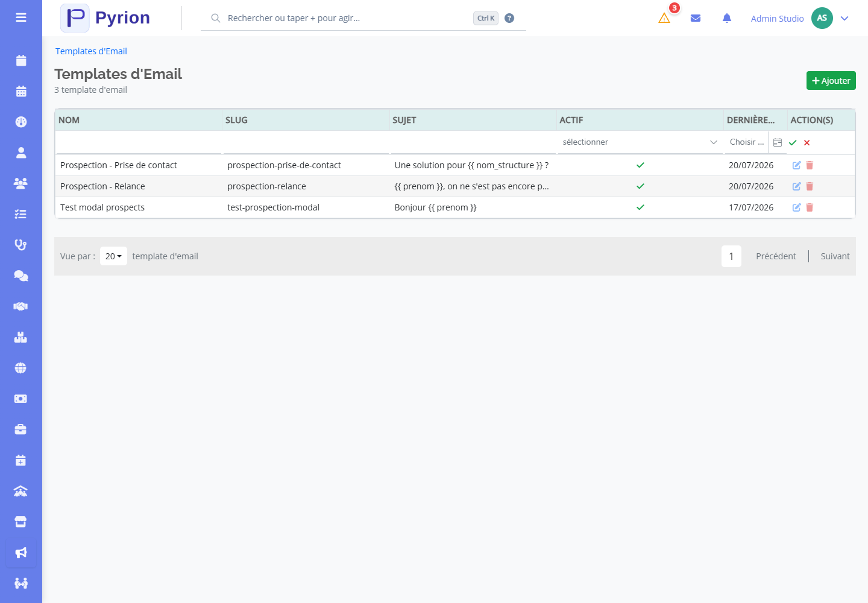This screenshot has width=868, height=603.
Task: Edit the Prospection - Relance template
Action: click(796, 186)
